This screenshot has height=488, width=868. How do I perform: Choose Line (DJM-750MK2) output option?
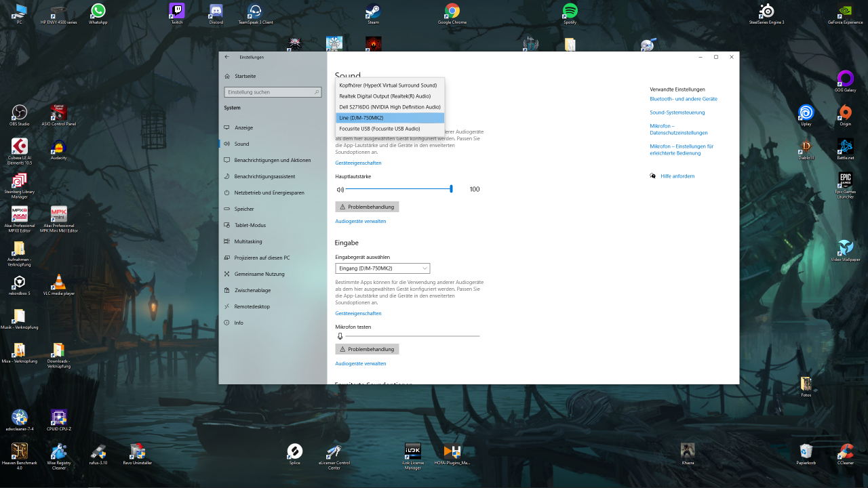coord(390,118)
